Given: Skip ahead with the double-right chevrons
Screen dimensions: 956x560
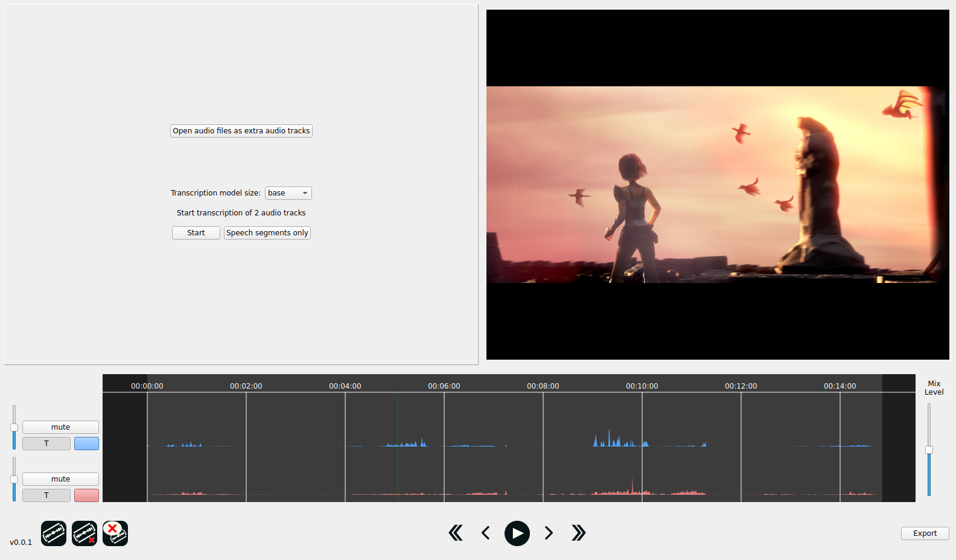Looking at the screenshot, I should coord(578,533).
